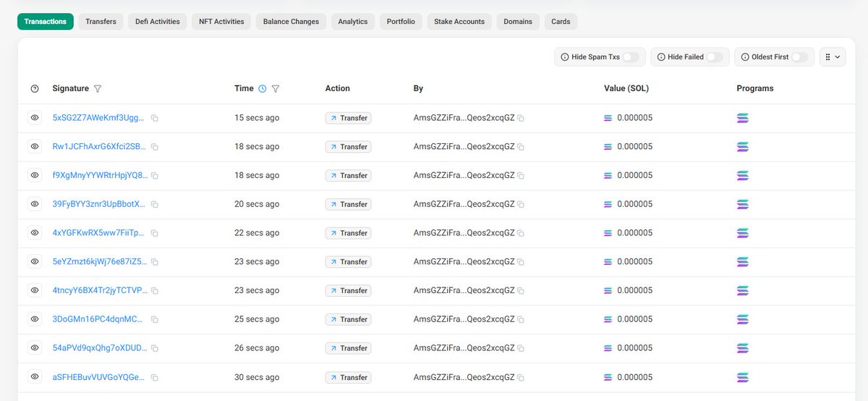Screen dimensions: 868x401
Task: Preview transaction aSFHEBuvVUVGoYQGe with eye icon
Action: click(x=35, y=377)
